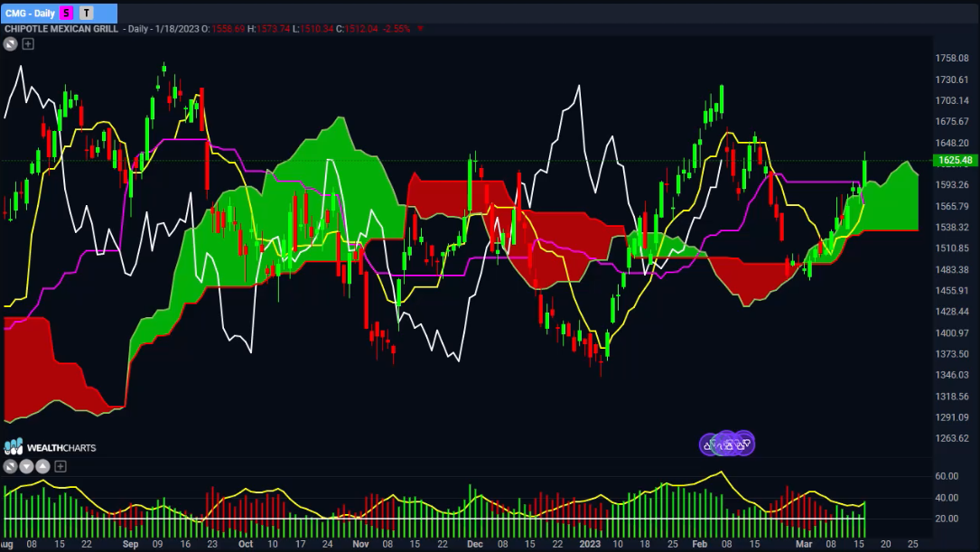This screenshot has width=980, height=552.
Task: Click the 2023 label on the date axis
Action: tap(590, 544)
